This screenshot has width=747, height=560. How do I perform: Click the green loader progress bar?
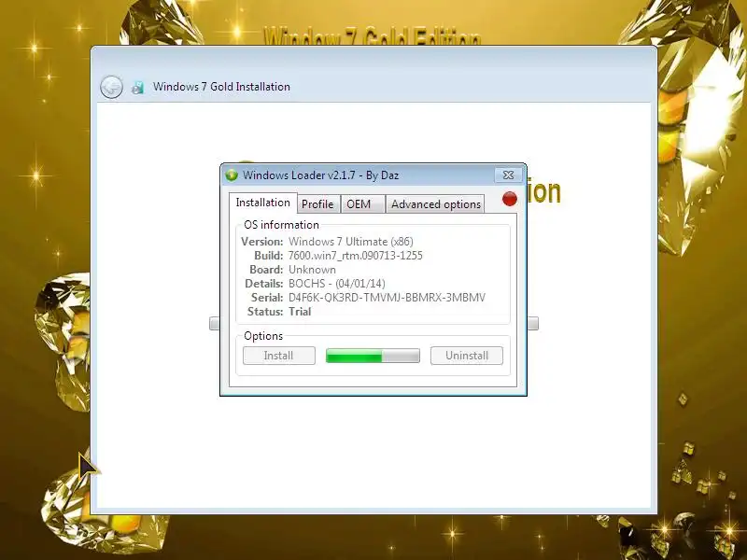coord(373,356)
